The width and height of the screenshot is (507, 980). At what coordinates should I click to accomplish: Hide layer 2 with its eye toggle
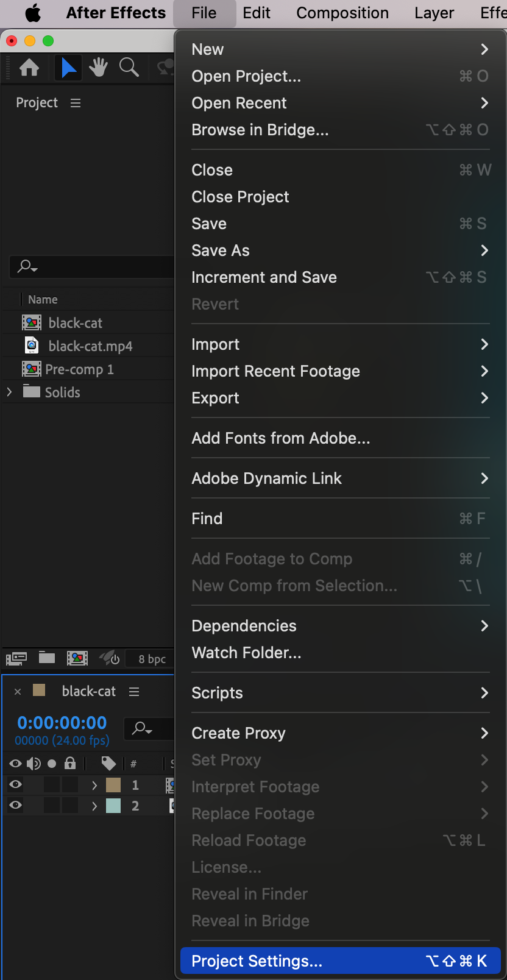(15, 806)
